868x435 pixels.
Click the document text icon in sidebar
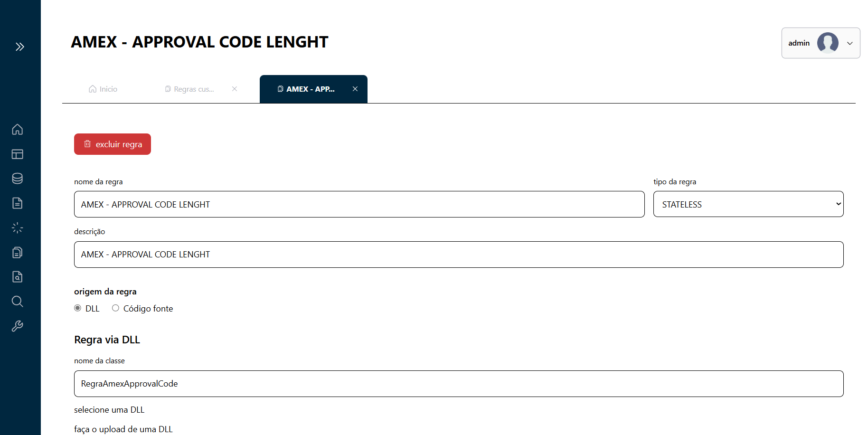18,203
